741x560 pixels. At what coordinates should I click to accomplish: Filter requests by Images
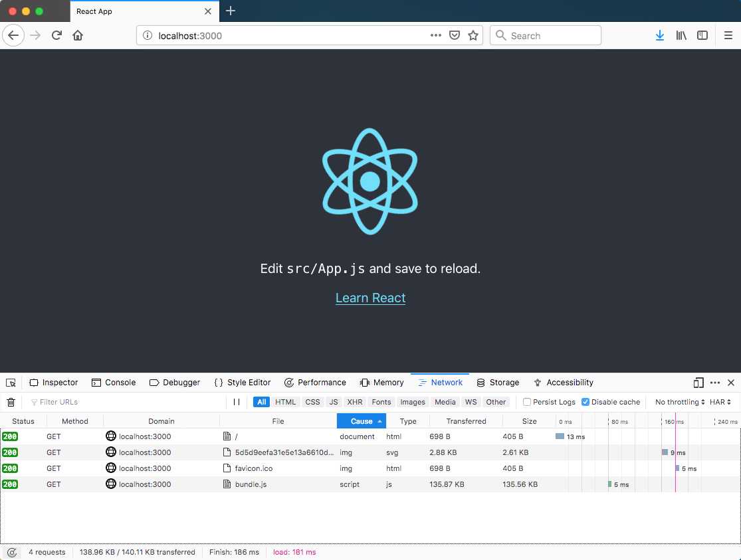pyautogui.click(x=413, y=402)
